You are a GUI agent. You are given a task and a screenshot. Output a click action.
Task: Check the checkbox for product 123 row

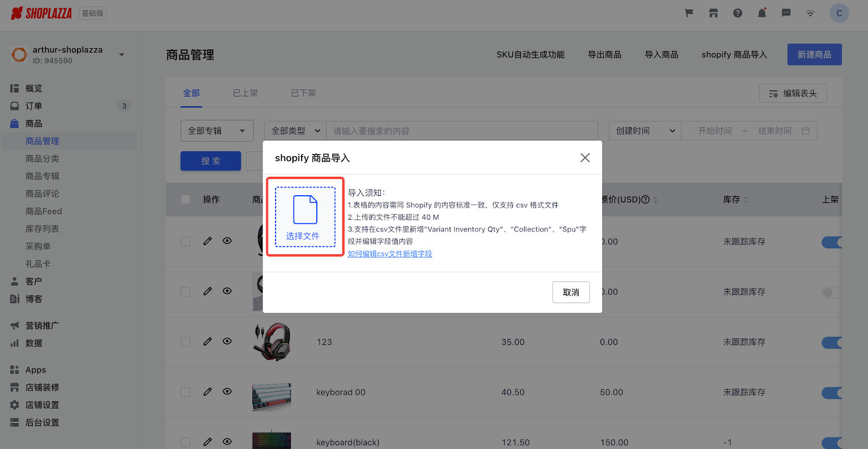(186, 342)
